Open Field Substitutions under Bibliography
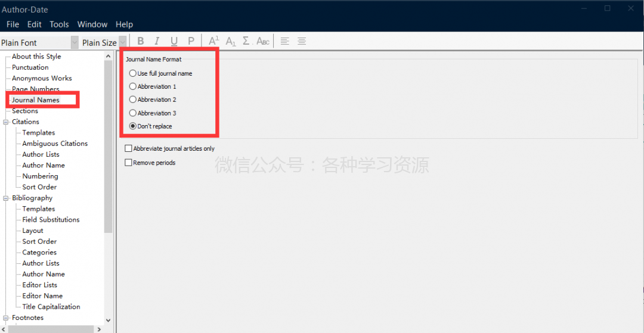The height and width of the screenshot is (333, 644). pyautogui.click(x=51, y=220)
